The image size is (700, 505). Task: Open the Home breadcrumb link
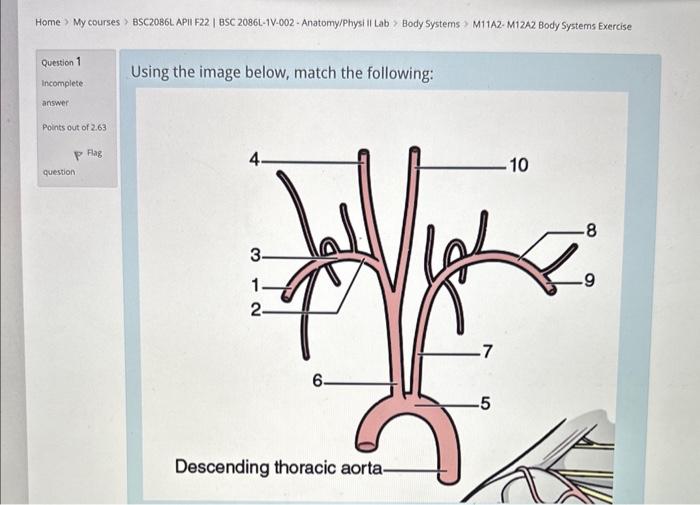pyautogui.click(x=48, y=22)
